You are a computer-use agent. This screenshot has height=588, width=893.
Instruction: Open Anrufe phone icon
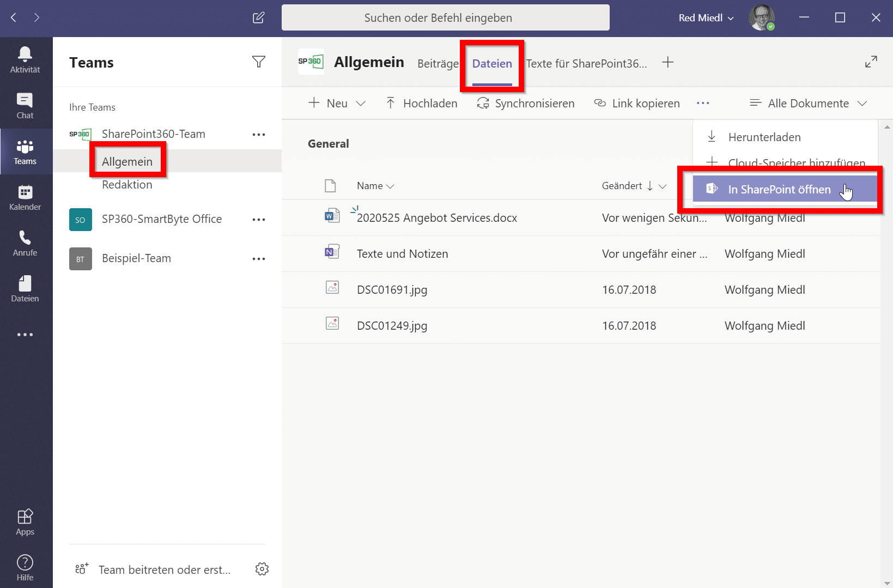coord(25,244)
